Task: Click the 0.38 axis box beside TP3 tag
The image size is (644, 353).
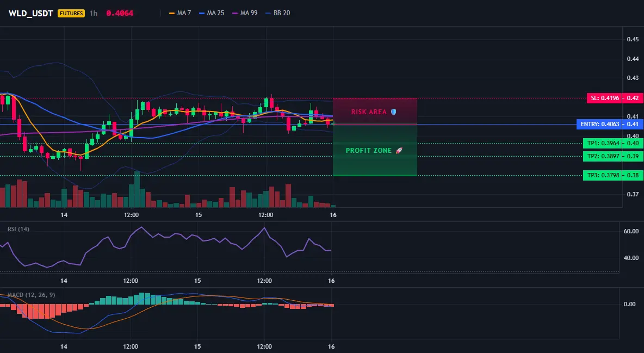Action: pos(633,175)
